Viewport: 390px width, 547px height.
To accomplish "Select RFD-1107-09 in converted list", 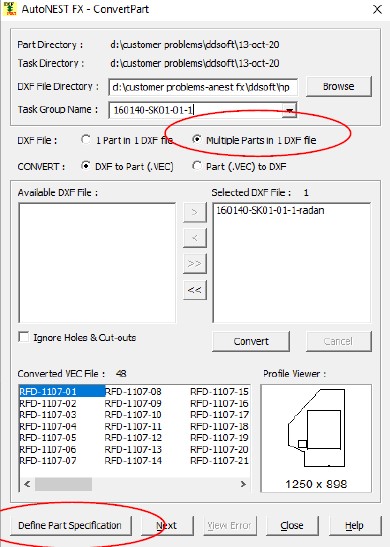I will coord(133,403).
